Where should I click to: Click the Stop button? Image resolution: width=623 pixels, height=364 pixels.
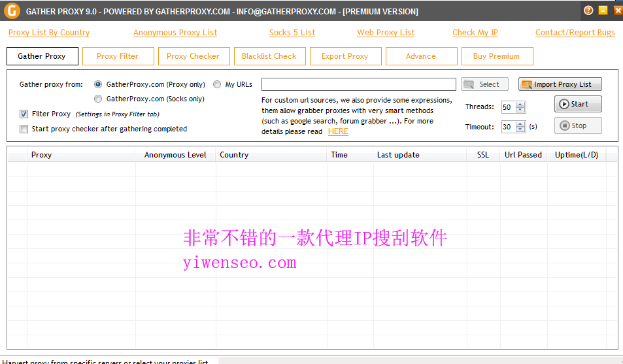pyautogui.click(x=578, y=125)
